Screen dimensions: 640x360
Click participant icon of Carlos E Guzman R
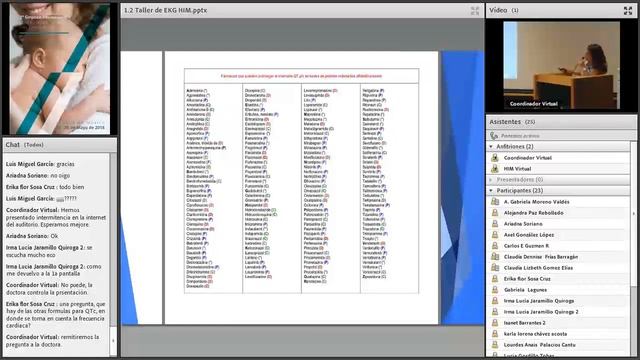pos(495,246)
